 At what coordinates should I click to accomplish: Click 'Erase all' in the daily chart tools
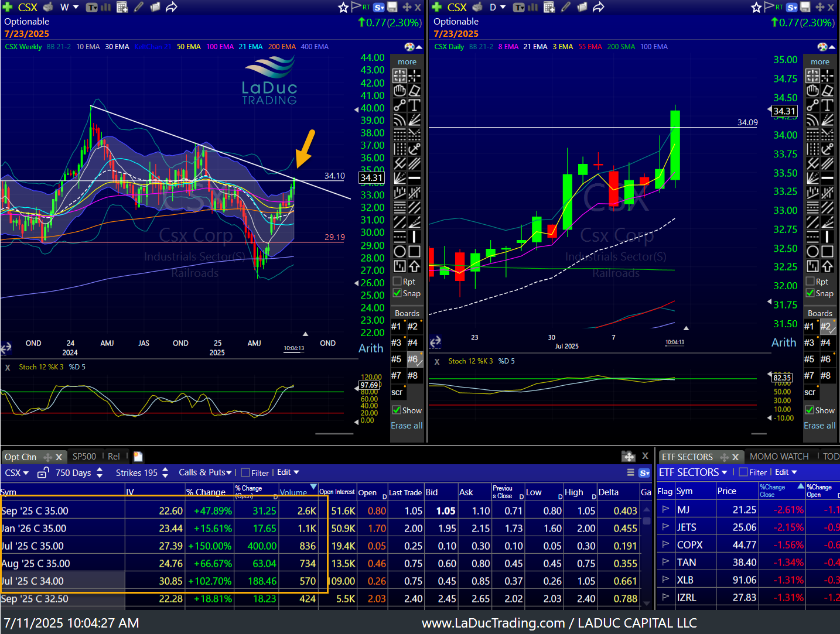tap(819, 426)
